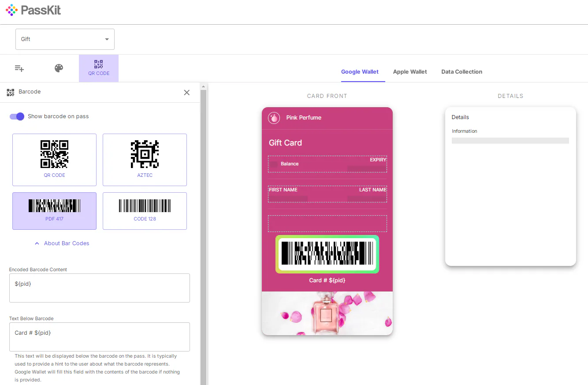Select the empty dashed field on card
The width and height of the screenshot is (588, 385).
(327, 224)
